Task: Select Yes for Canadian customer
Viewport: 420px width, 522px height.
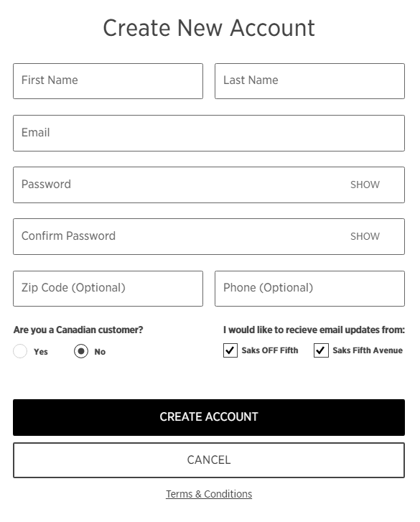Action: (x=20, y=351)
